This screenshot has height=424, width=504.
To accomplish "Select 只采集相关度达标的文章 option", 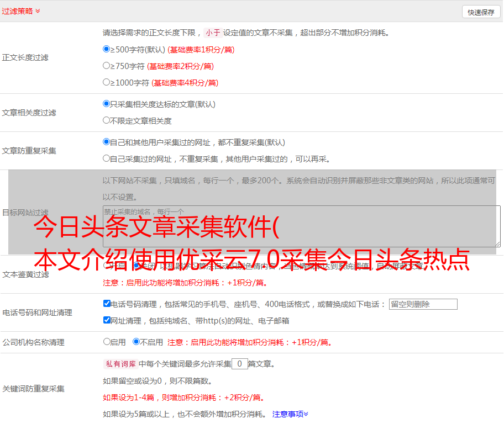I will click(x=107, y=104).
